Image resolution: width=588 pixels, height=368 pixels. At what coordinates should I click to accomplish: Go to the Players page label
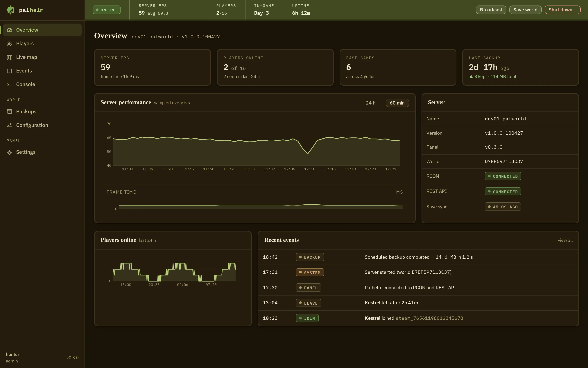point(25,44)
